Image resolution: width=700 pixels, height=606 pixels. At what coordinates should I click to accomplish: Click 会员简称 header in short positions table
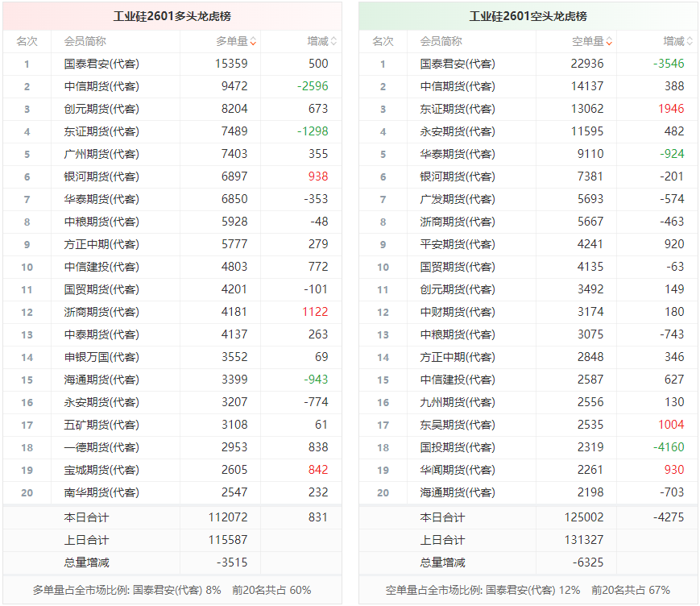coord(441,42)
